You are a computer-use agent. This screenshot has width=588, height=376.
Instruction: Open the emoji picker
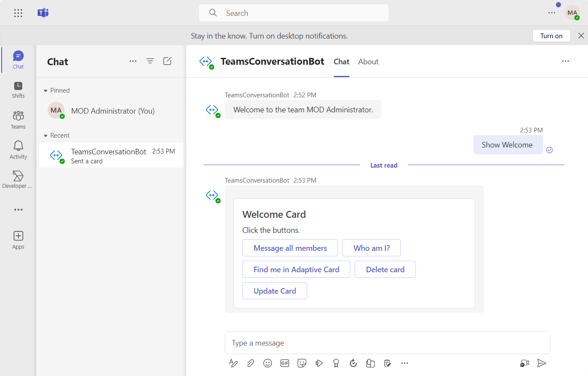(268, 363)
